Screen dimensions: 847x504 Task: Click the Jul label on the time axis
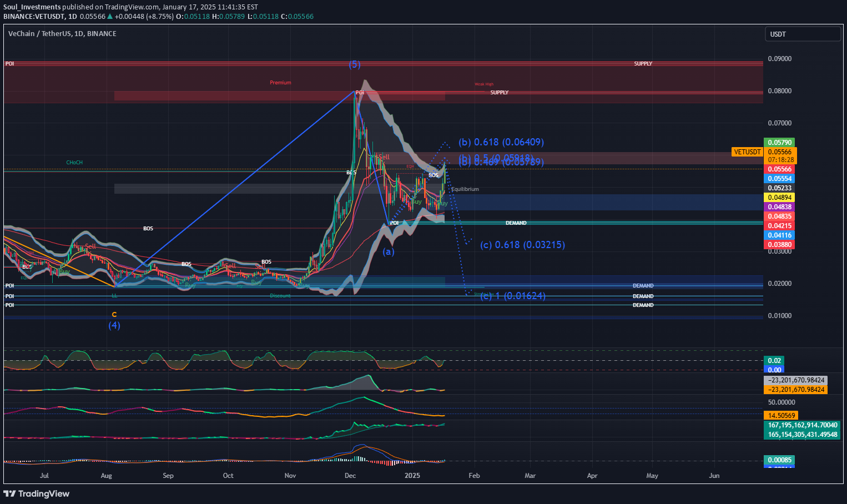[44, 476]
